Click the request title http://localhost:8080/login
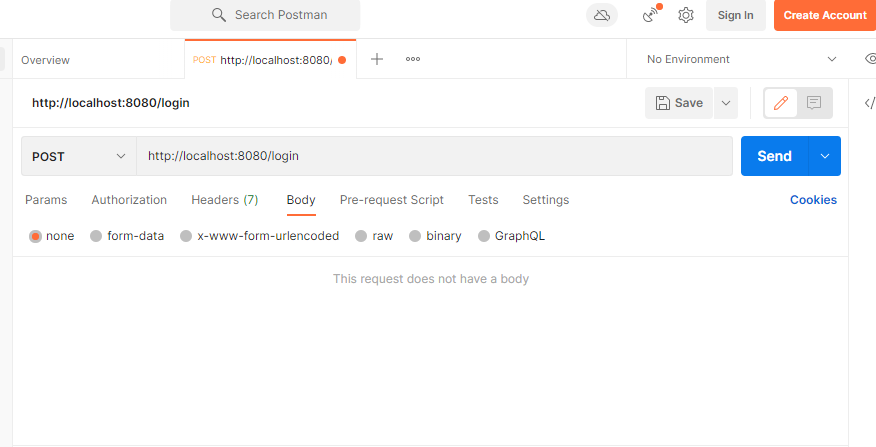 point(111,103)
